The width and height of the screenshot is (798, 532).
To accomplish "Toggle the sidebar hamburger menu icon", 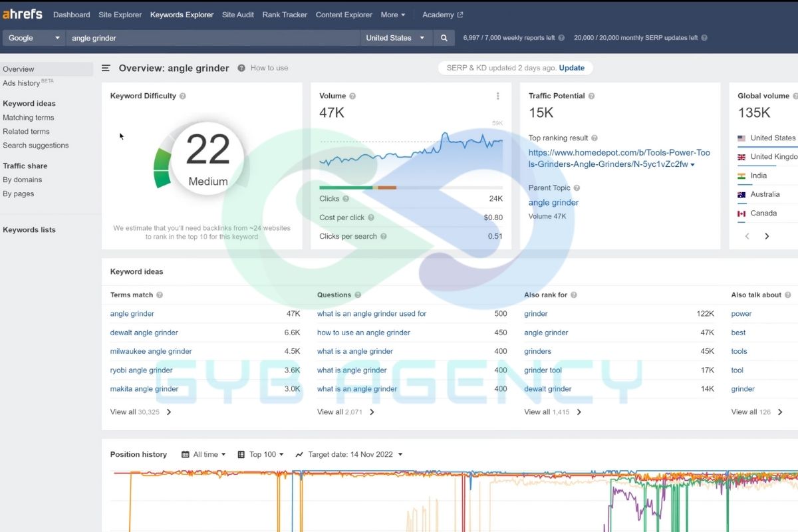I will [x=106, y=68].
